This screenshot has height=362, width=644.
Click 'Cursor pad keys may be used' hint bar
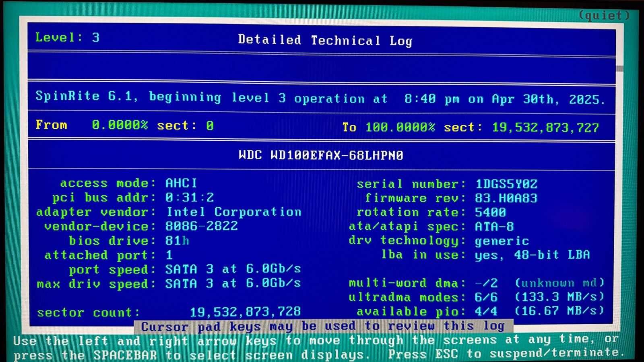point(323,326)
